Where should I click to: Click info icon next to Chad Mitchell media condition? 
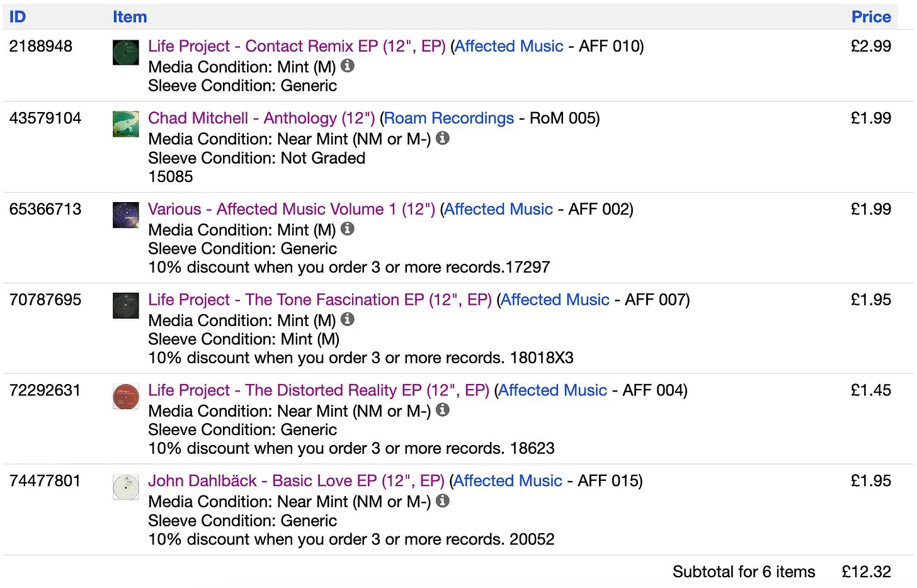click(443, 137)
